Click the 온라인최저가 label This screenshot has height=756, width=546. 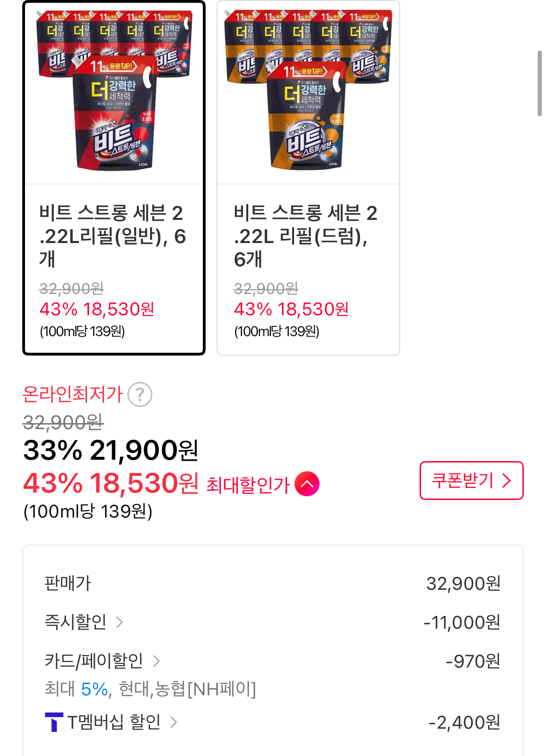73,394
